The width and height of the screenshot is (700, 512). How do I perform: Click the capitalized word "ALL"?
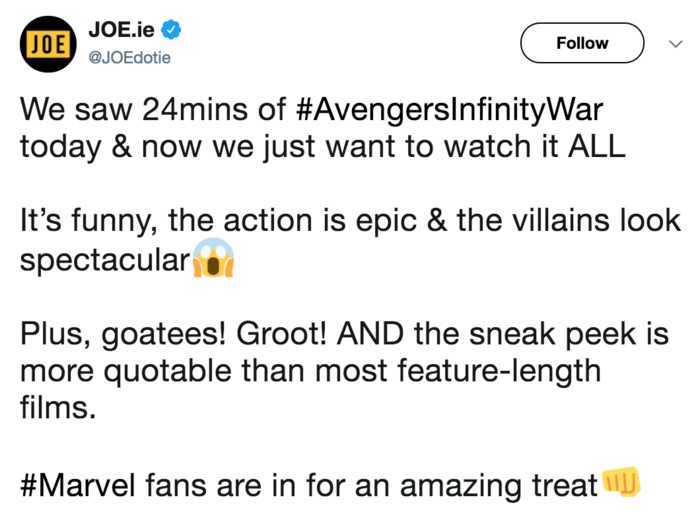coord(596,146)
